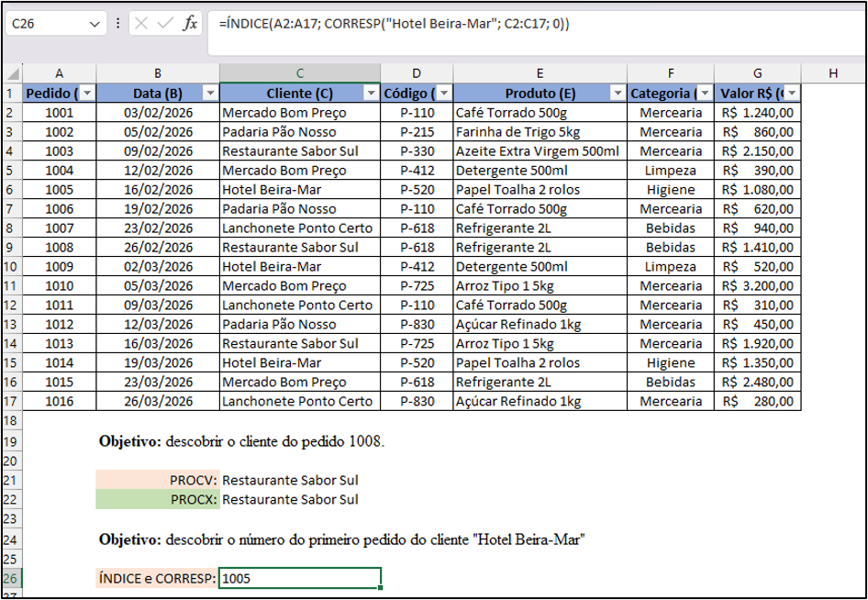Viewport: 868px width, 600px height.
Task: Click the cell containing R$ 3.200,00
Action: tap(758, 286)
